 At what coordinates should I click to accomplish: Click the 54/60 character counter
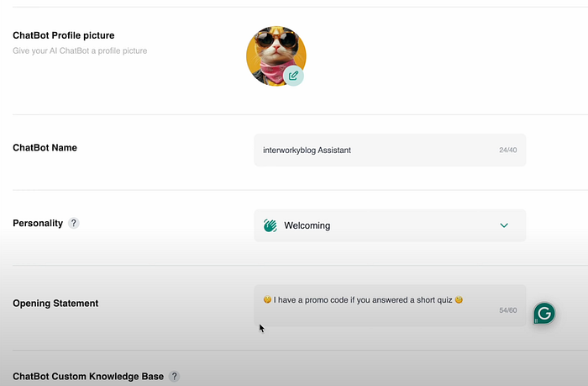[x=507, y=310]
